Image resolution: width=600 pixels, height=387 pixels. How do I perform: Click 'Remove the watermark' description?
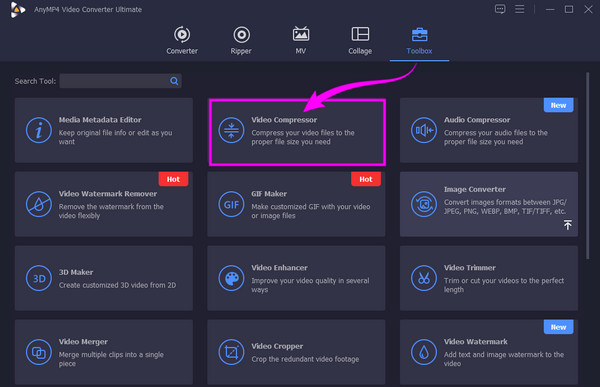pos(111,211)
